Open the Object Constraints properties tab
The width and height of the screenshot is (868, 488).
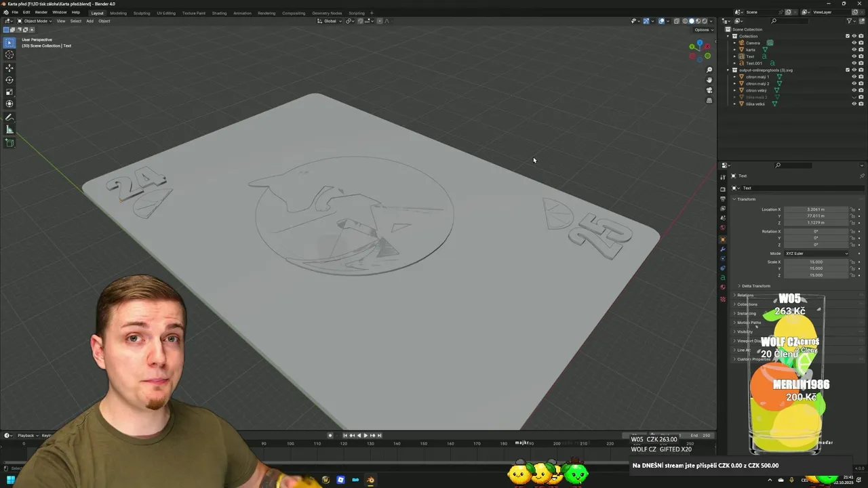pyautogui.click(x=723, y=268)
